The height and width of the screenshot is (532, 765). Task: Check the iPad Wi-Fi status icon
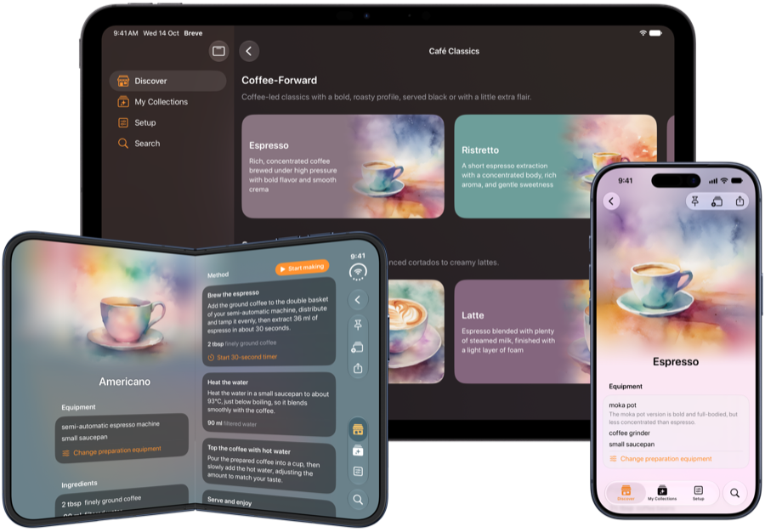click(x=643, y=32)
